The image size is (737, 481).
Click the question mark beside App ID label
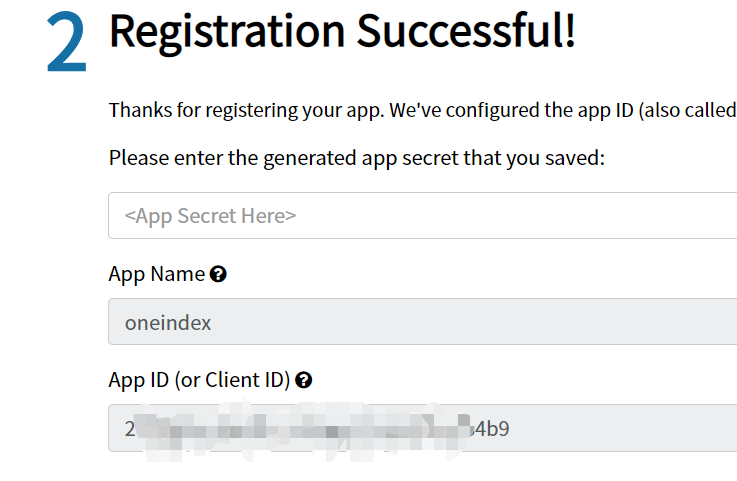[x=304, y=380]
